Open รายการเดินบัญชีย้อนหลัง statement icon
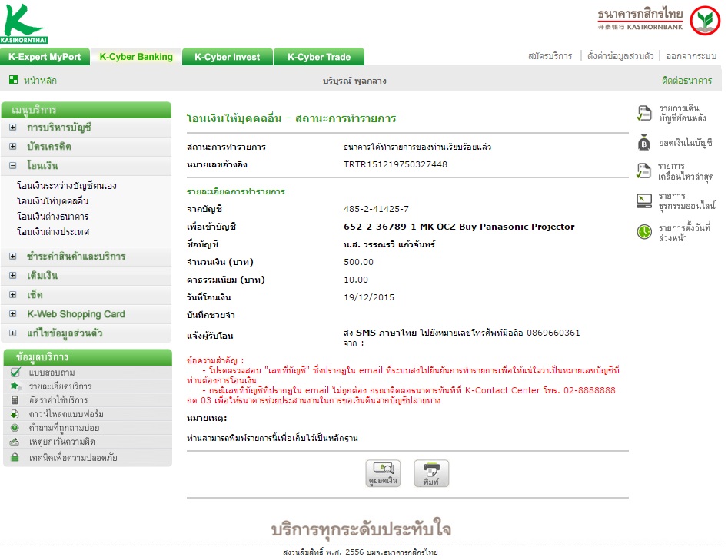 coord(644,113)
